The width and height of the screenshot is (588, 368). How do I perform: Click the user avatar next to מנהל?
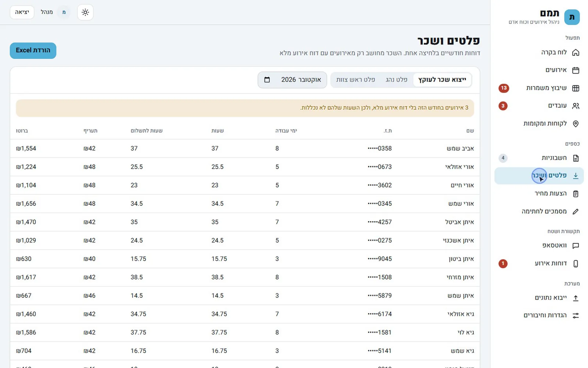tap(64, 12)
